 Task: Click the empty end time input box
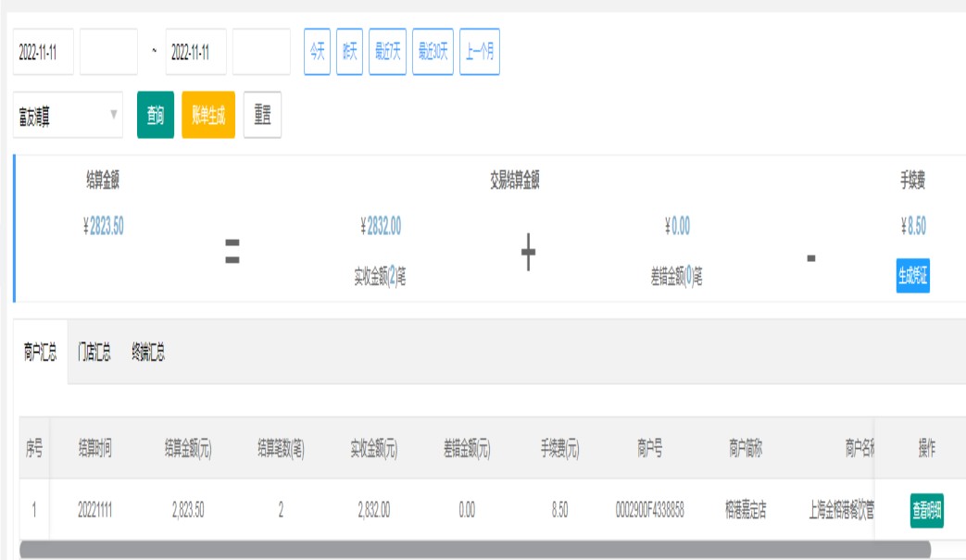(261, 52)
